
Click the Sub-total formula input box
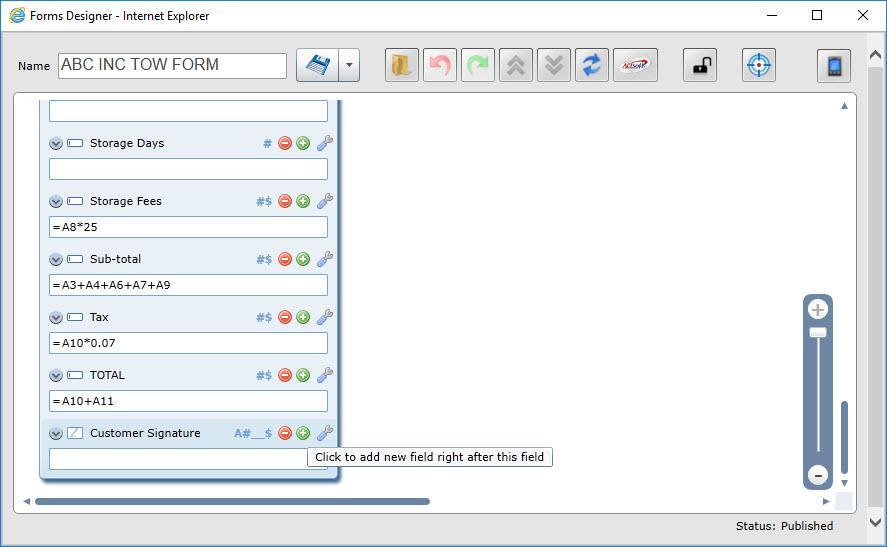click(x=188, y=285)
